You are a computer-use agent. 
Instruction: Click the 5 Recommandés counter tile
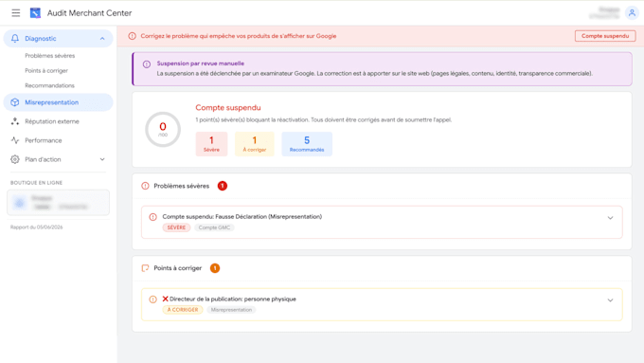(x=307, y=144)
